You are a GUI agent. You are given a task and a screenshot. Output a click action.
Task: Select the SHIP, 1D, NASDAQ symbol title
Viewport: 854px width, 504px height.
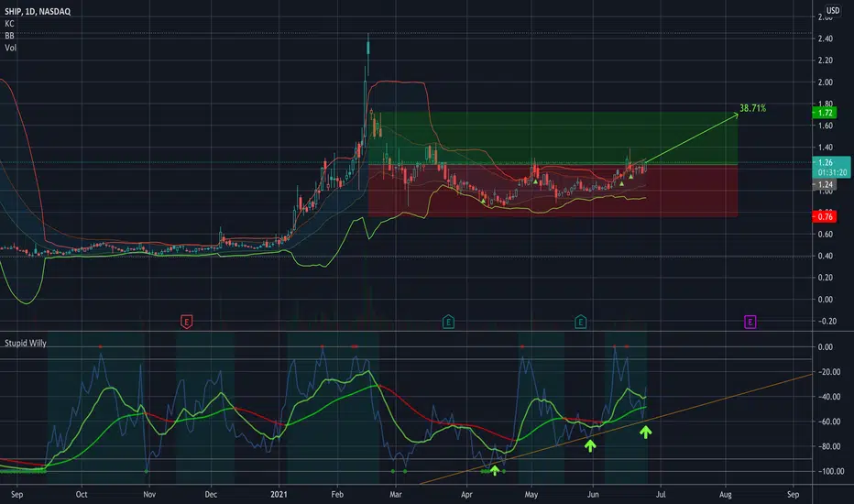click(38, 11)
